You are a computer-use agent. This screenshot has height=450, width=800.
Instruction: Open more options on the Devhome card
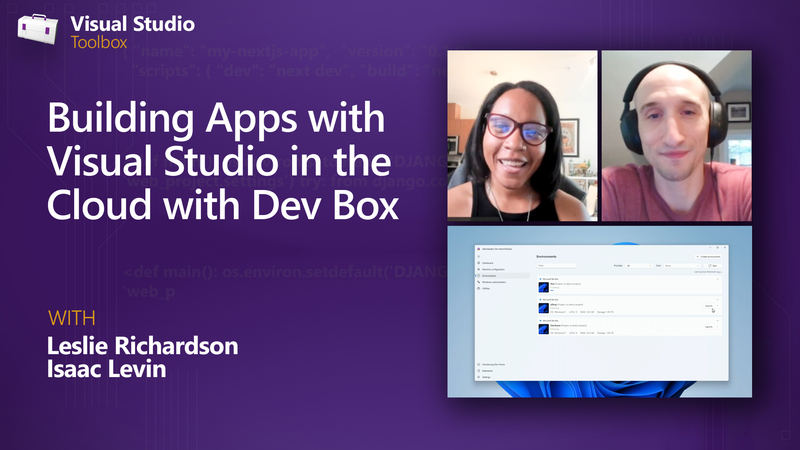pyautogui.click(x=717, y=320)
